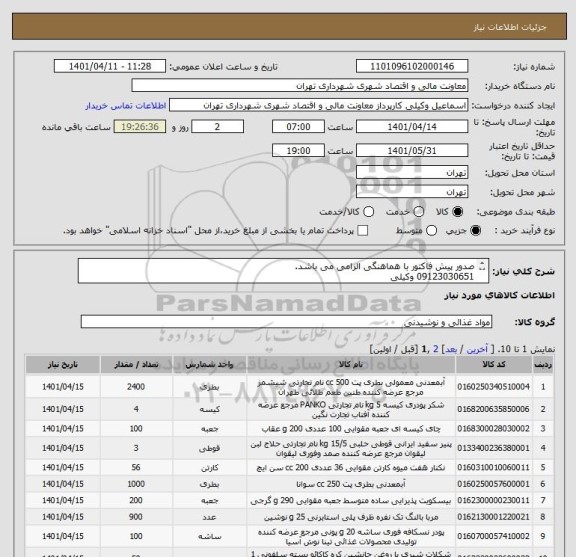
Task: Click the جزئیات اطلاعات نیاز page header
Action: (x=510, y=27)
